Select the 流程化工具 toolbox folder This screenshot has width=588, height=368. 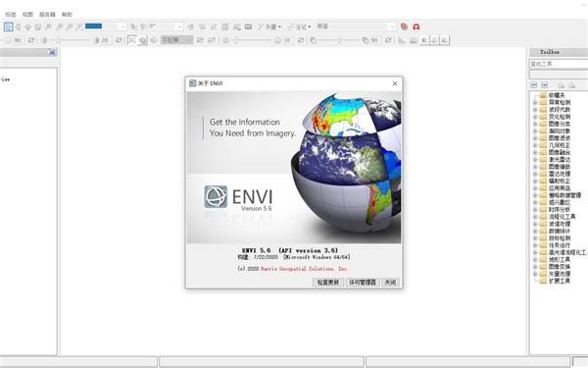[563, 217]
